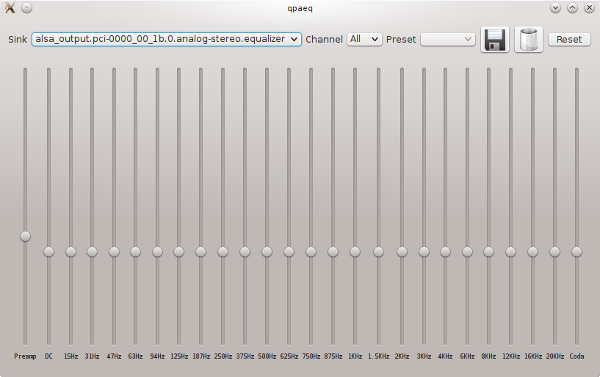Screen dimensions: 600x377
Task: Click the 375Hz band slider handle
Action: click(x=245, y=252)
